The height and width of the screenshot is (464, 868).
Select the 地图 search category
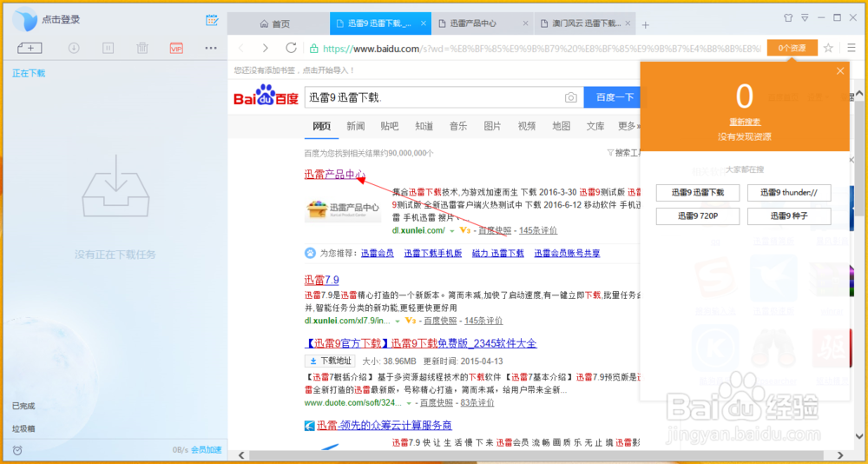pyautogui.click(x=562, y=126)
